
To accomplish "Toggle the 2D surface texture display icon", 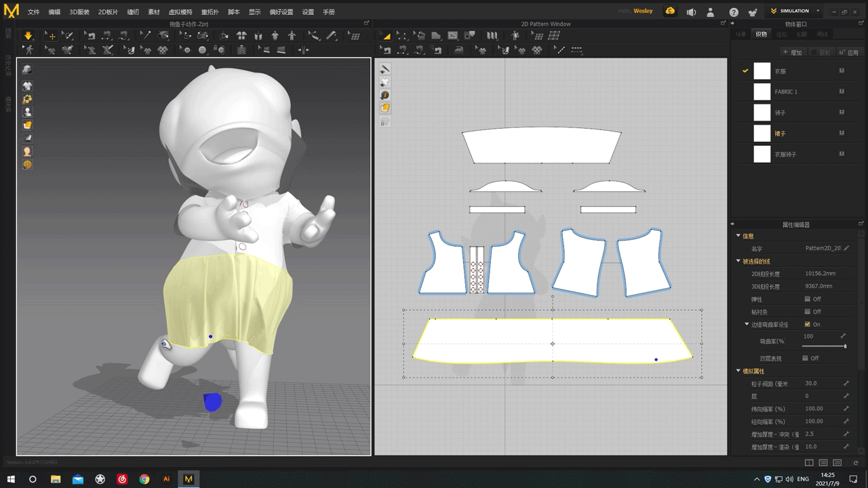I will pyautogui.click(x=384, y=108).
